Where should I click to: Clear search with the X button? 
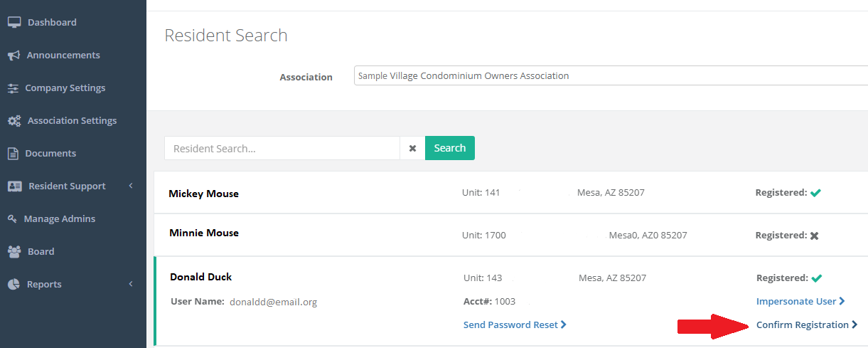(x=412, y=148)
